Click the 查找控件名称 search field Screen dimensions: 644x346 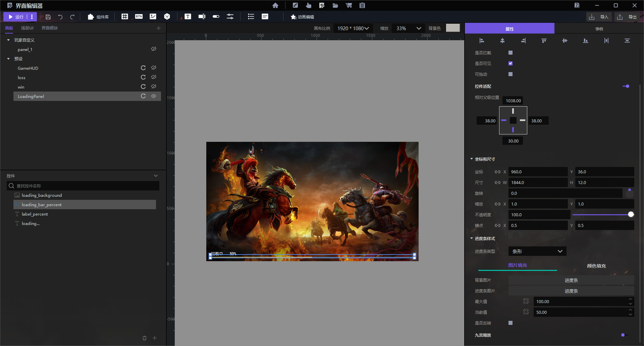click(x=83, y=186)
